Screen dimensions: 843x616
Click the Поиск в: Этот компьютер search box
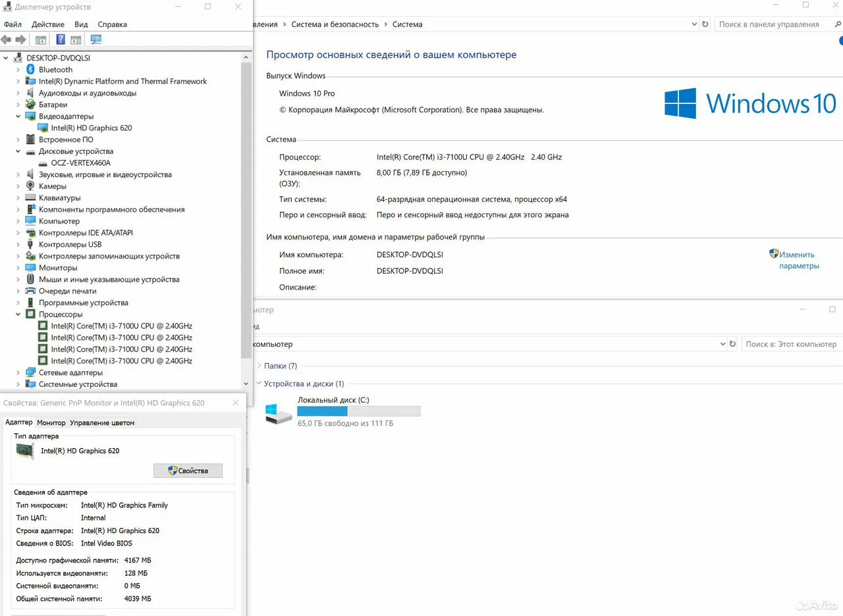(792, 344)
